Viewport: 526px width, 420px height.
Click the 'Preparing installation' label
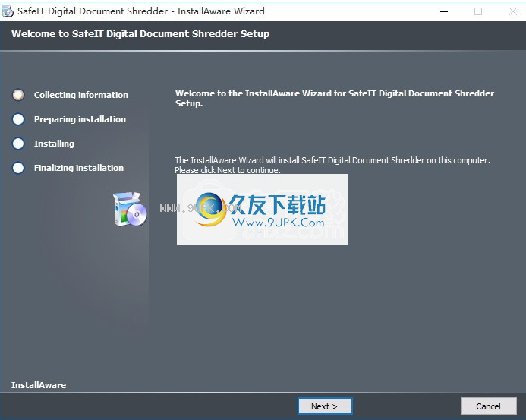tap(80, 119)
